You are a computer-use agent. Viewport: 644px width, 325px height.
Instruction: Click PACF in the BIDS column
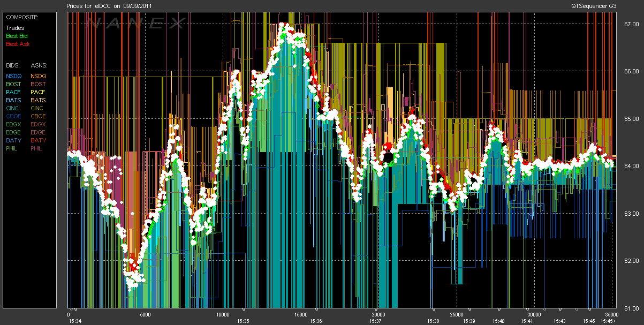tap(13, 92)
